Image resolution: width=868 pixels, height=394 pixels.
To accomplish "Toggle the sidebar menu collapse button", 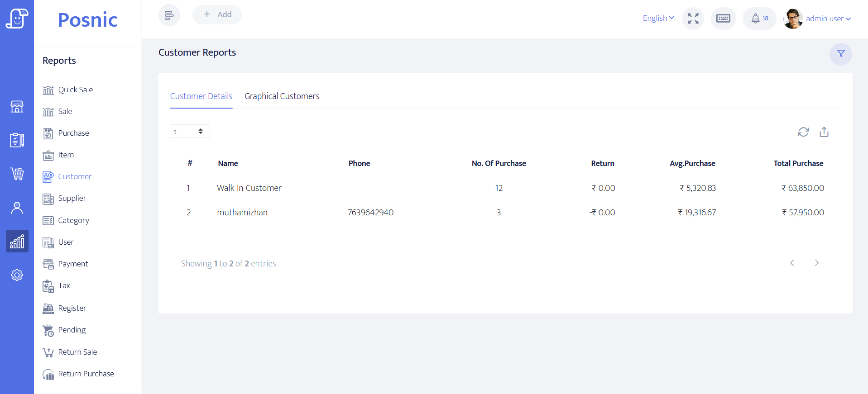I will tap(169, 15).
